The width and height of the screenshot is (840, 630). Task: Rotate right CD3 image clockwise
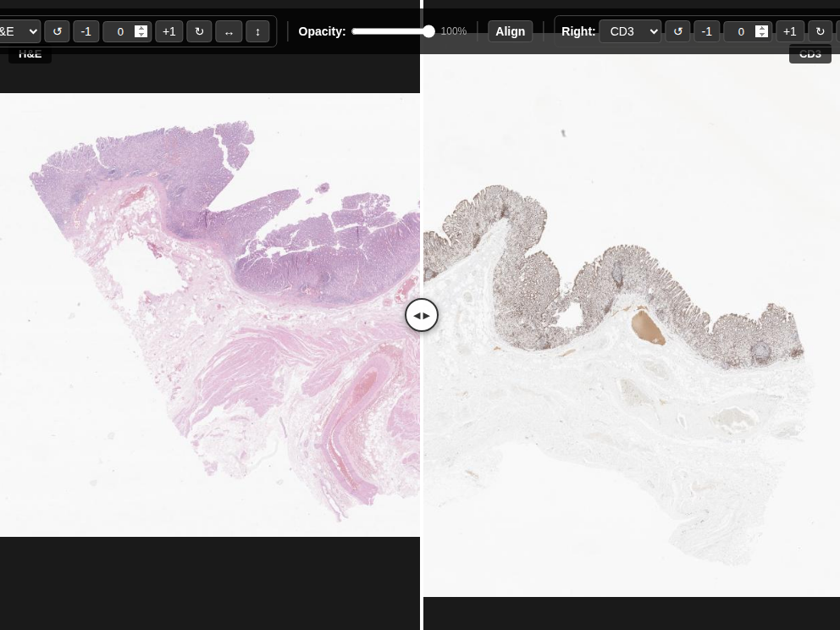(x=820, y=31)
